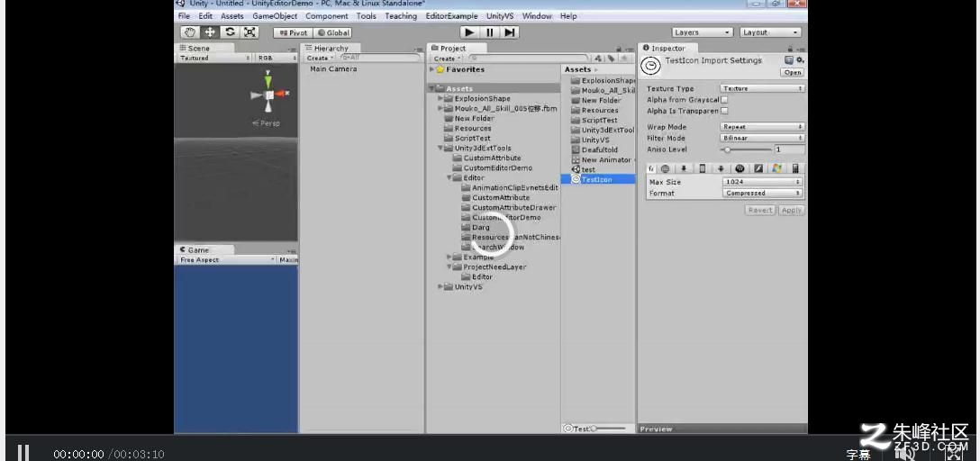Collapse the Assets root folder arrow
The height and width of the screenshot is (461, 980).
431,89
